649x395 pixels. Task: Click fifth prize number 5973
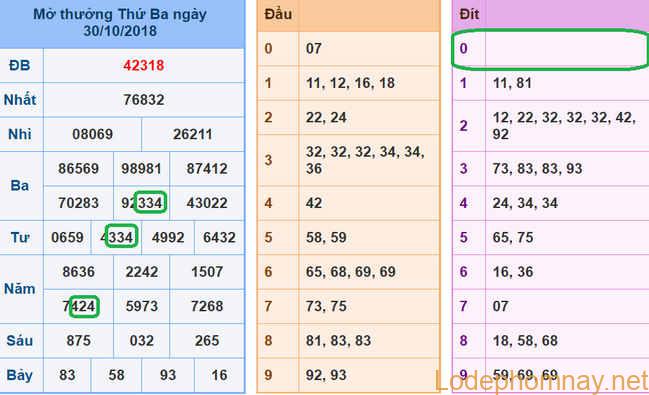pos(142,306)
